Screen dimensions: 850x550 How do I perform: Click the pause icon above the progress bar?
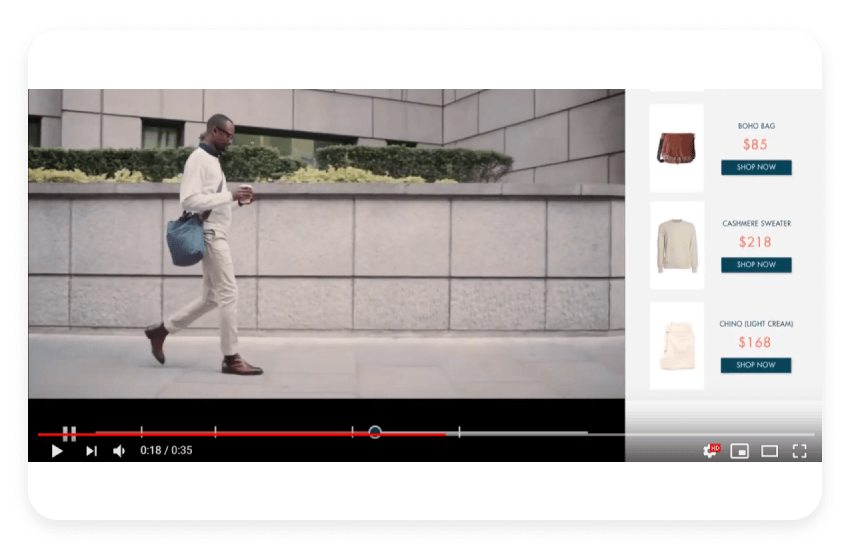pyautogui.click(x=69, y=433)
